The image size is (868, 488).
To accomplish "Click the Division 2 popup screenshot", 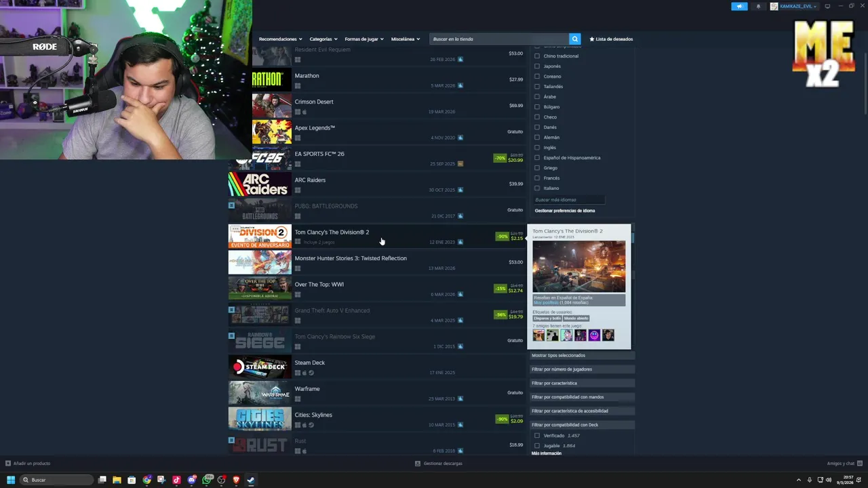I will tap(579, 266).
